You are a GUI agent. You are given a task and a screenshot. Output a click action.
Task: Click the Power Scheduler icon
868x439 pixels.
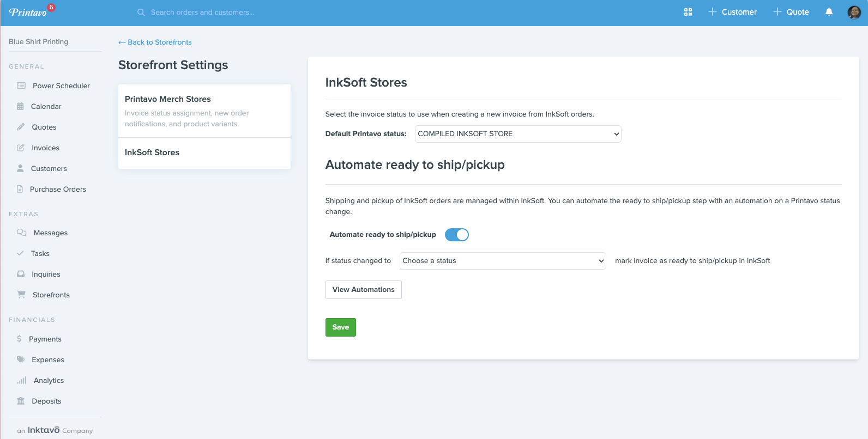[x=21, y=86]
